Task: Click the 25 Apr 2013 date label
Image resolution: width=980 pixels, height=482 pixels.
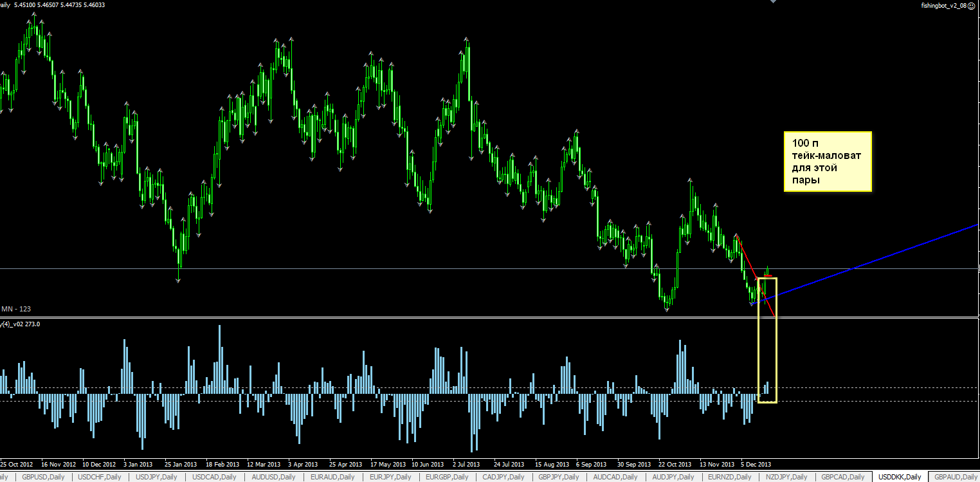Action: tap(346, 464)
